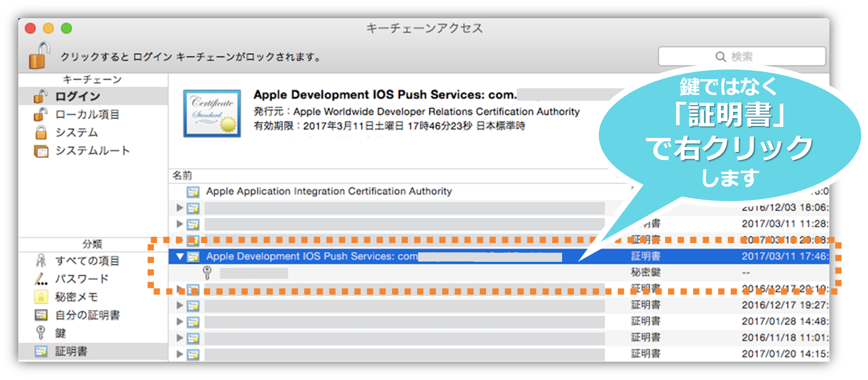
Task: Expand the row dated 2017/01/28 14:48
Action: 179,321
